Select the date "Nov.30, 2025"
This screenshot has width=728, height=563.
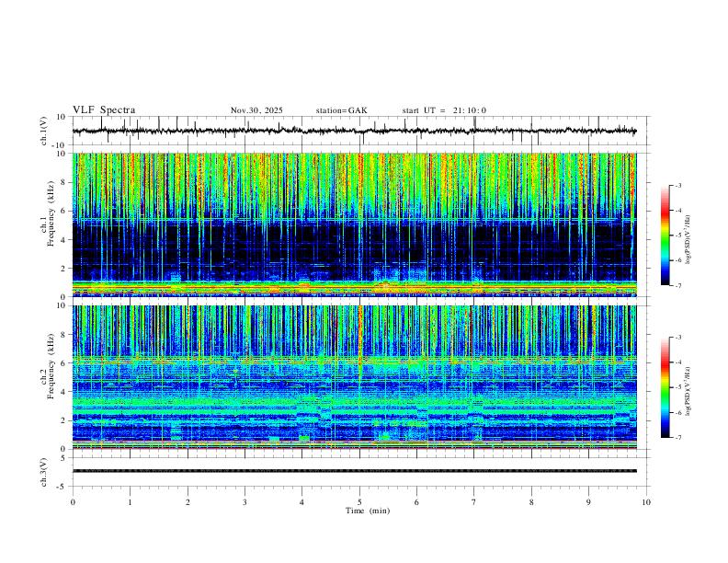click(256, 110)
